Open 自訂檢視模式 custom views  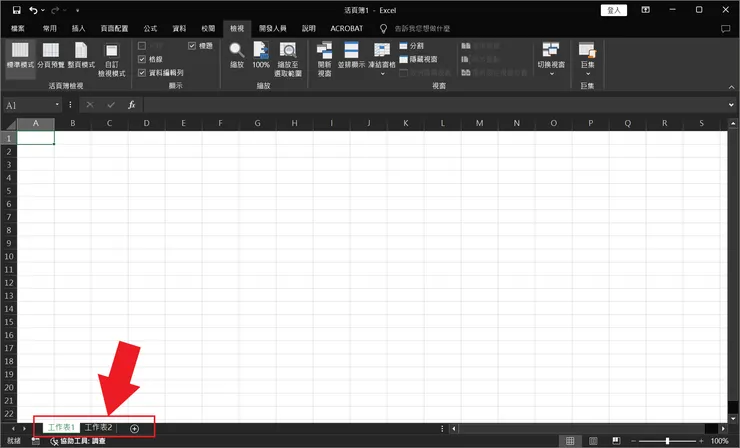pos(111,60)
